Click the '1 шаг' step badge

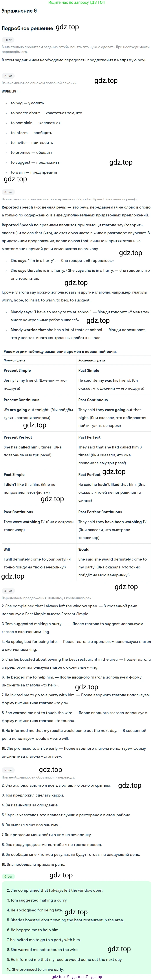pyautogui.click(x=8, y=40)
